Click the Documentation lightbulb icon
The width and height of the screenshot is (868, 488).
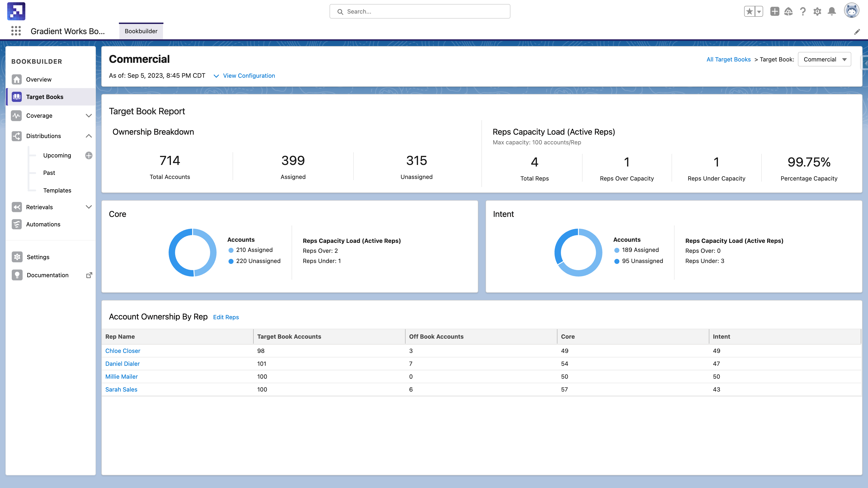[17, 275]
